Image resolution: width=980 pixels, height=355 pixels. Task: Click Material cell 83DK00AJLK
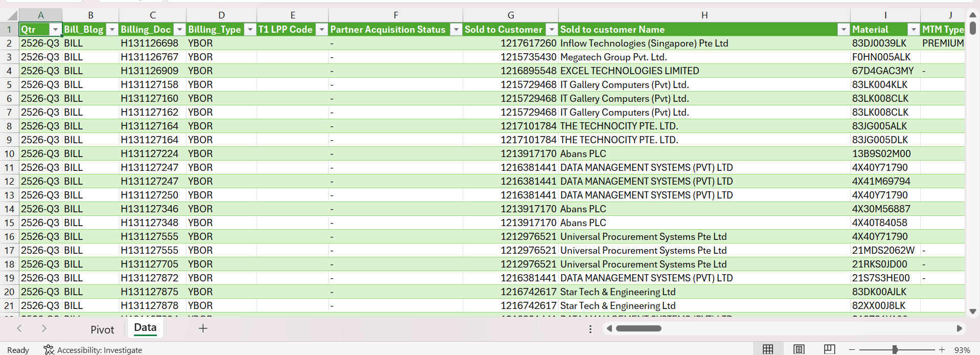885,292
